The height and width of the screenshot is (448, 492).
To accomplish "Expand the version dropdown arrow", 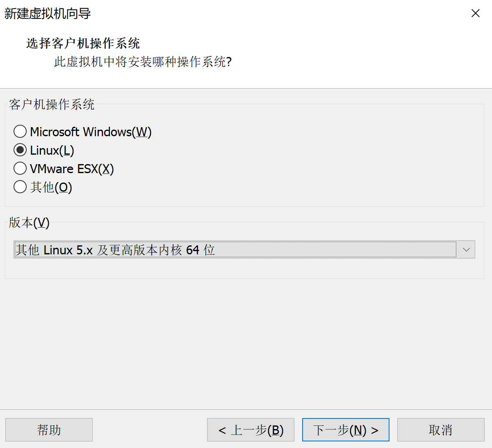I will pos(466,250).
